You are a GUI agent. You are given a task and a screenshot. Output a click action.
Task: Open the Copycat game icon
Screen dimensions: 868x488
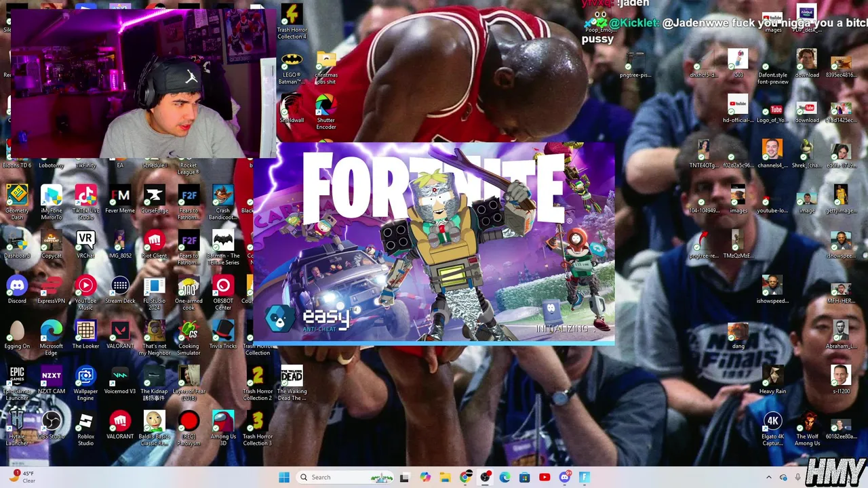coord(52,245)
